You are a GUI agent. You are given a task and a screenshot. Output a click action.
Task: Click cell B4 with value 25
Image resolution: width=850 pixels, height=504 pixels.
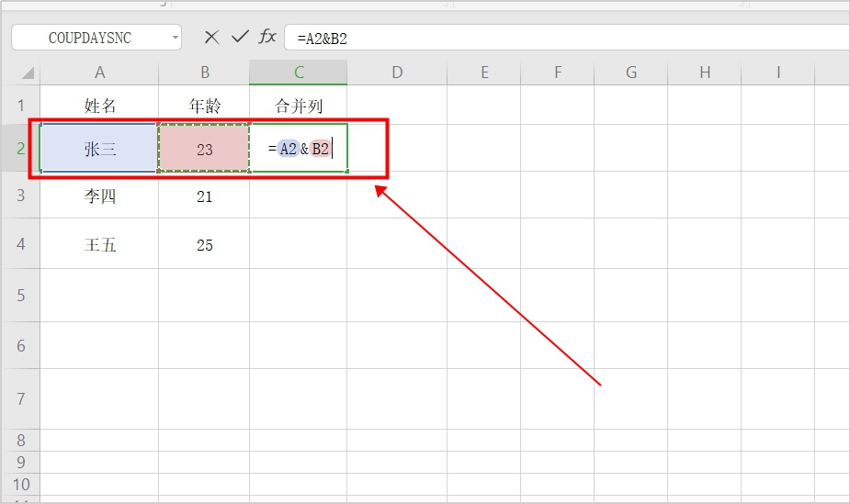click(x=204, y=245)
